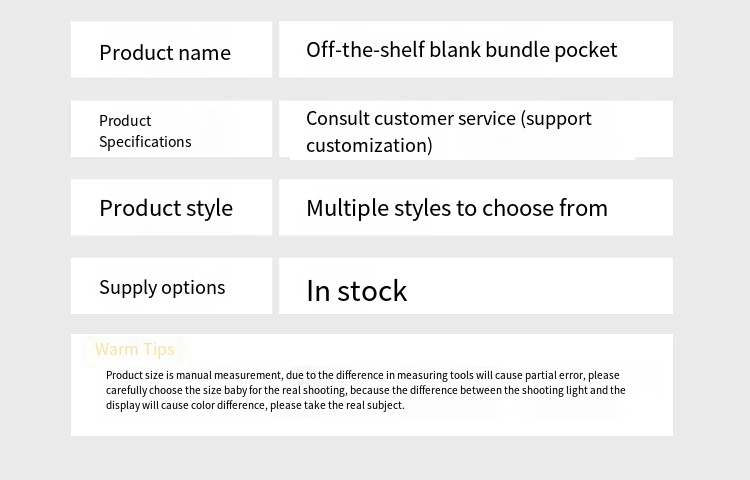
Task: Click the phrase 'please take the real subject'
Action: coord(337,405)
